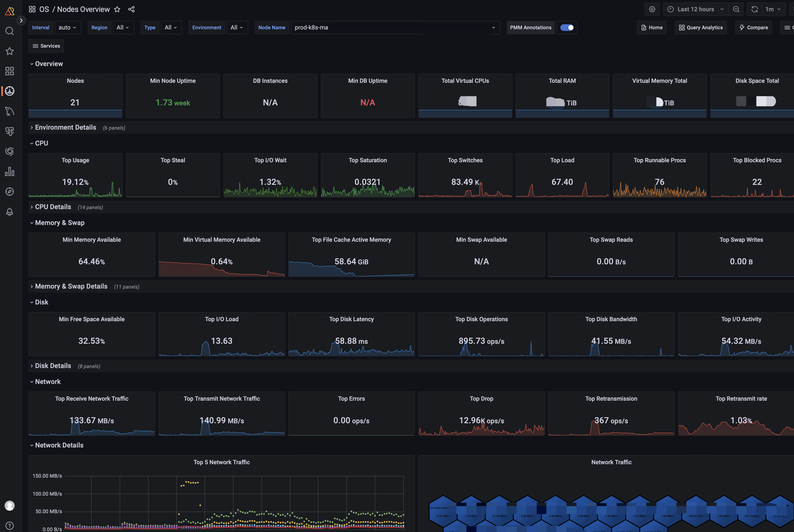The width and height of the screenshot is (794, 532).
Task: Open the Services menu
Action: click(46, 46)
